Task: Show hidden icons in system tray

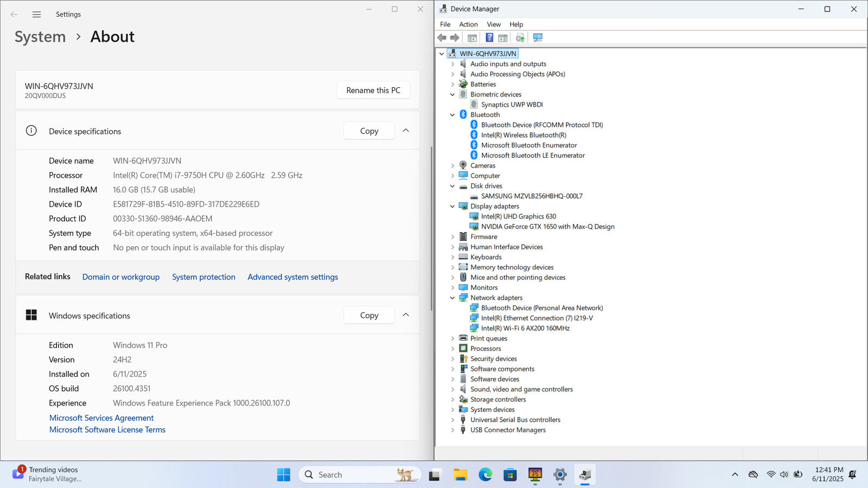Action: tap(735, 474)
